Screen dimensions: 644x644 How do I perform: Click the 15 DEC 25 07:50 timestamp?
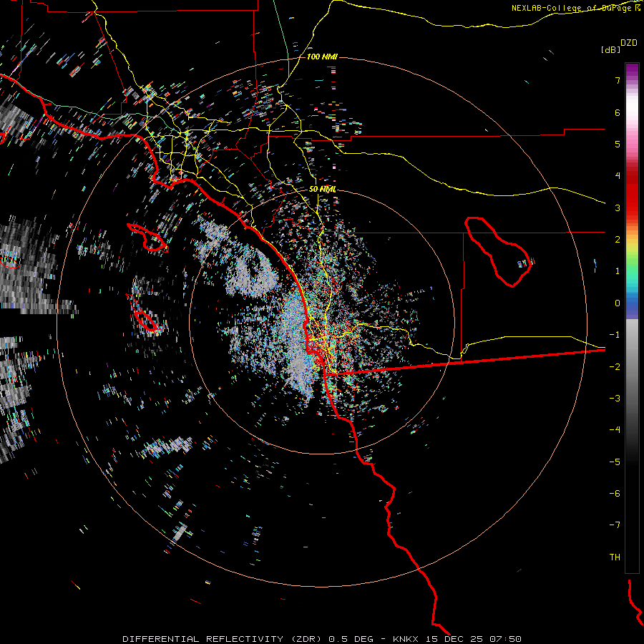pos(474,639)
